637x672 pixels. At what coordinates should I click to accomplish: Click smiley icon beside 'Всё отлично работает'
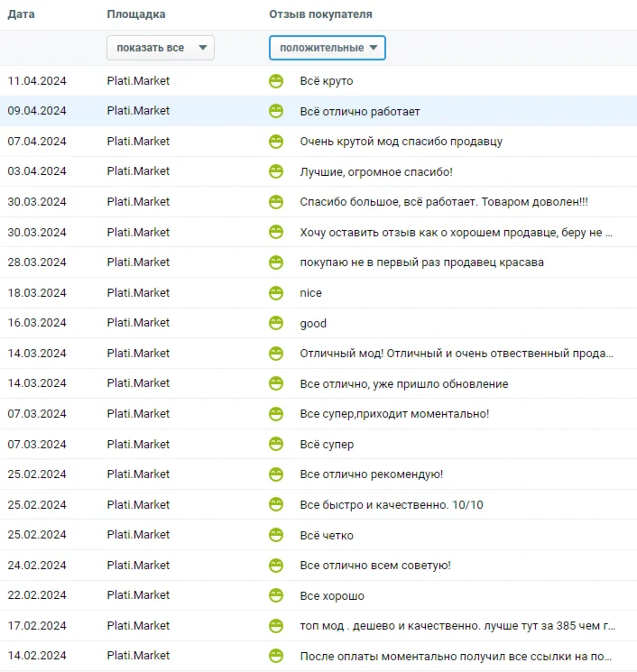[276, 111]
